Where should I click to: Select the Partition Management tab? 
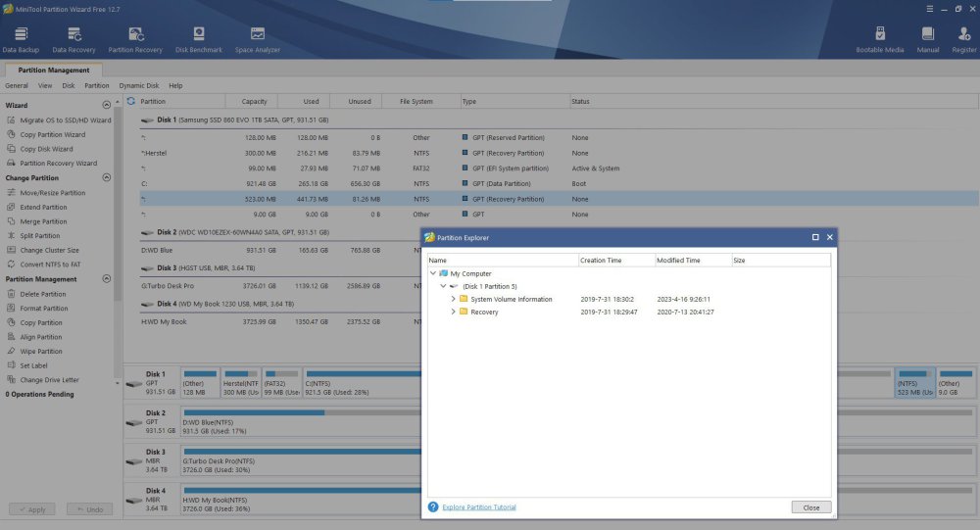click(54, 71)
